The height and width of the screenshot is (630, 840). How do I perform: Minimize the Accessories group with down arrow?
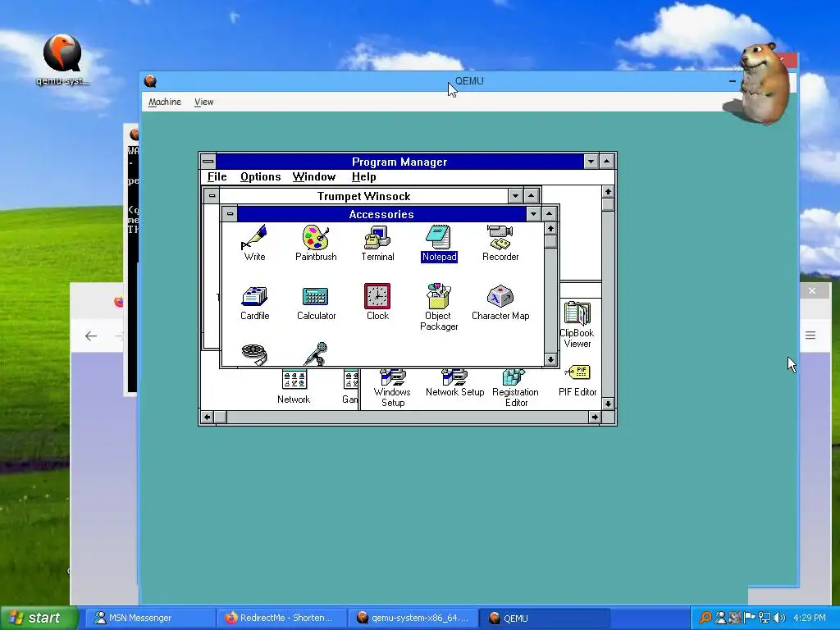point(533,214)
